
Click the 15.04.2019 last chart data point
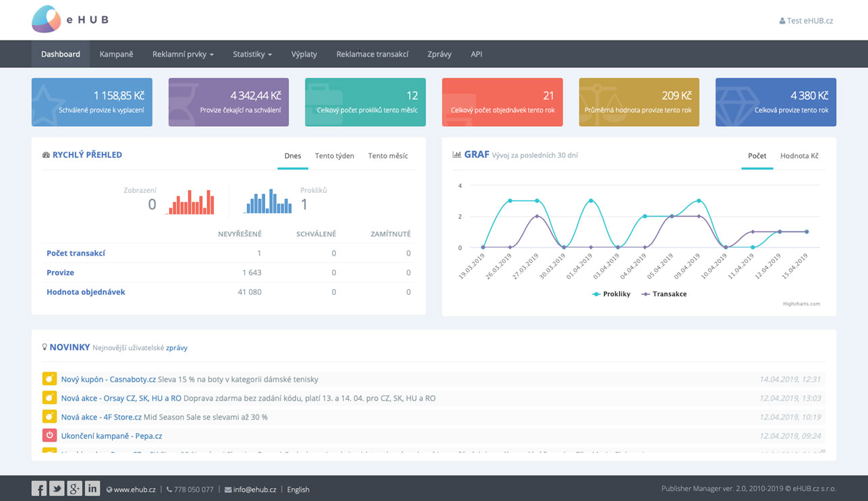807,232
